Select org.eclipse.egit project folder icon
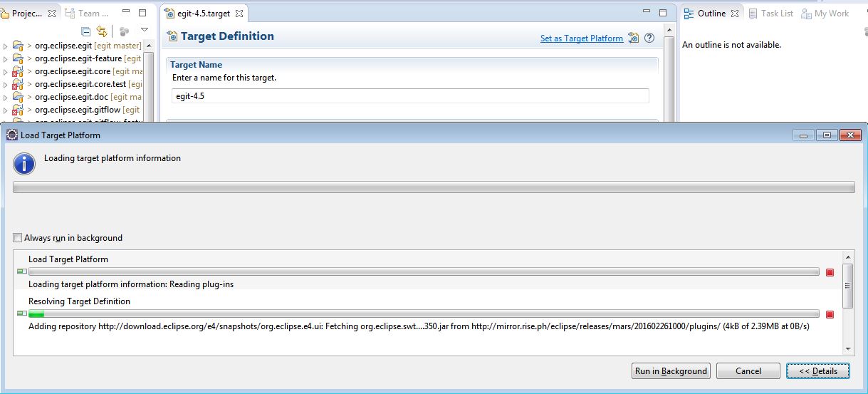The image size is (868, 394). [x=18, y=46]
